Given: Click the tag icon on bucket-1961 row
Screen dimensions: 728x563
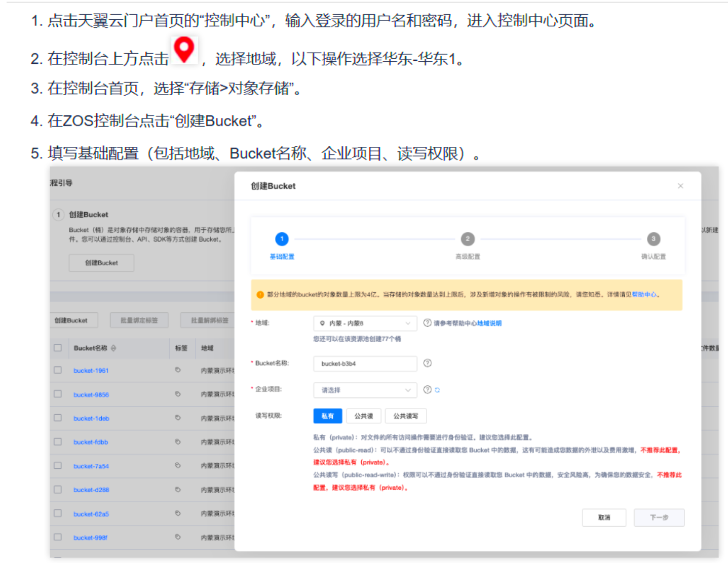Looking at the screenshot, I should 177,370.
